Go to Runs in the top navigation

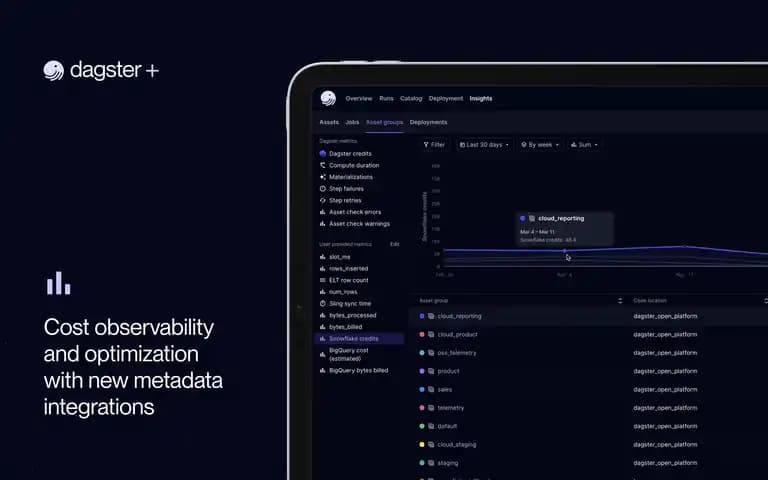coord(386,98)
